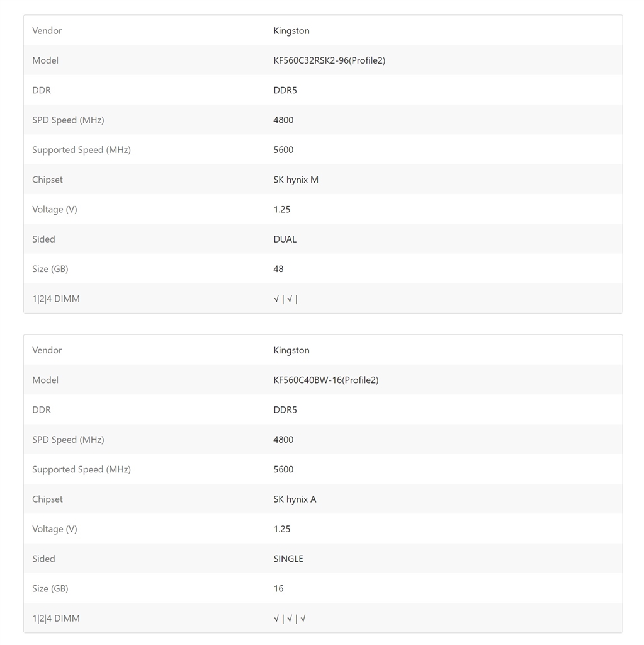Click the Sided label next to DUAL

click(x=43, y=239)
